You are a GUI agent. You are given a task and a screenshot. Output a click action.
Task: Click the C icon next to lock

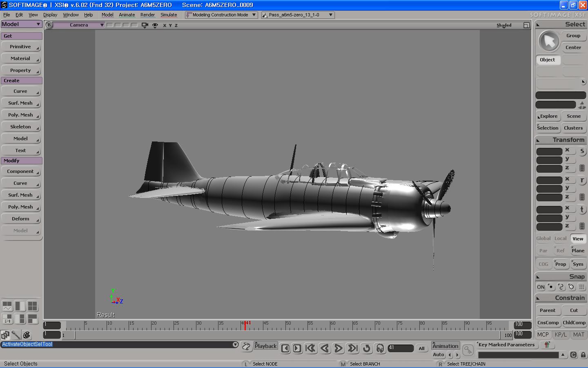pos(573,355)
